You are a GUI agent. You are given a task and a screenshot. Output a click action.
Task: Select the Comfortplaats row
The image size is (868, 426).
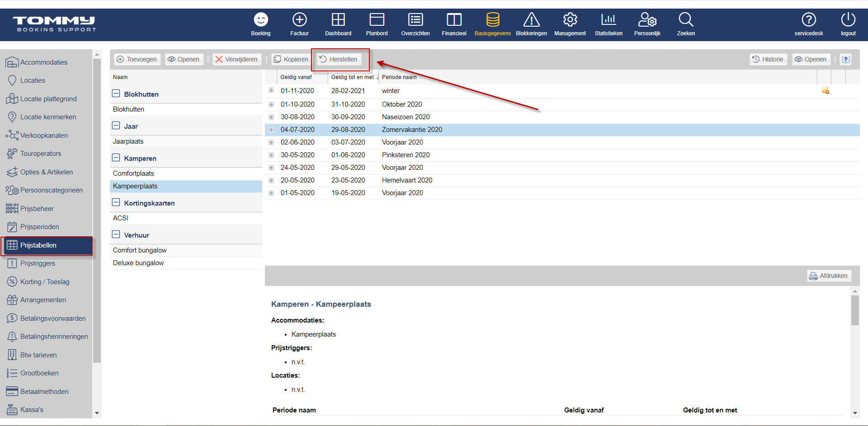186,173
